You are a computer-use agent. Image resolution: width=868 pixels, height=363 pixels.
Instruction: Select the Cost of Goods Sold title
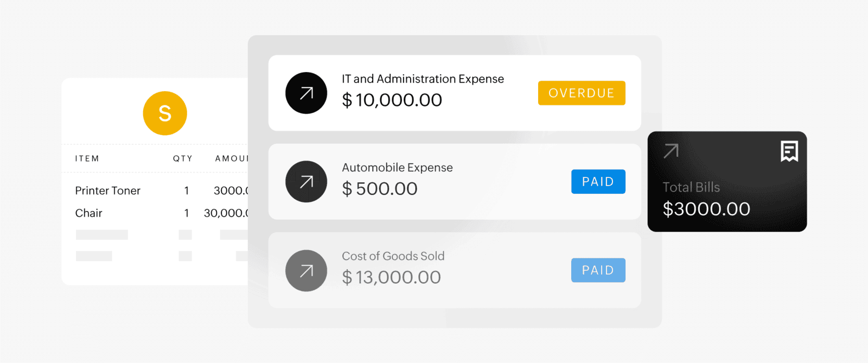click(393, 256)
